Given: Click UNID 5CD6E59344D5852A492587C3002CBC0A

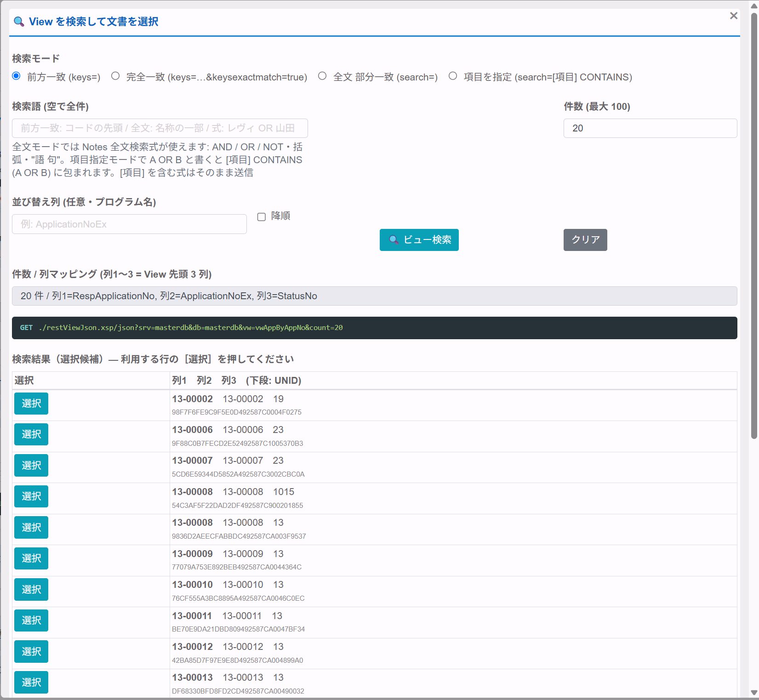Looking at the screenshot, I should click(238, 474).
